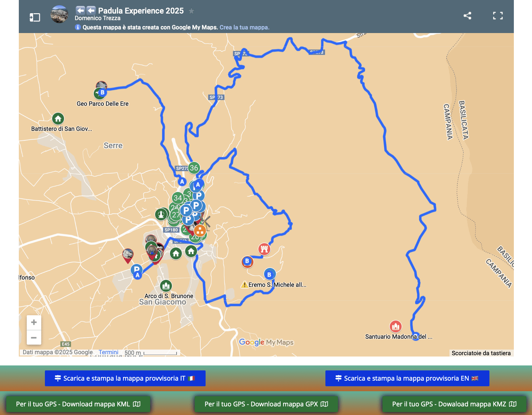
Task: Enter fullscreen map view
Action: [498, 16]
